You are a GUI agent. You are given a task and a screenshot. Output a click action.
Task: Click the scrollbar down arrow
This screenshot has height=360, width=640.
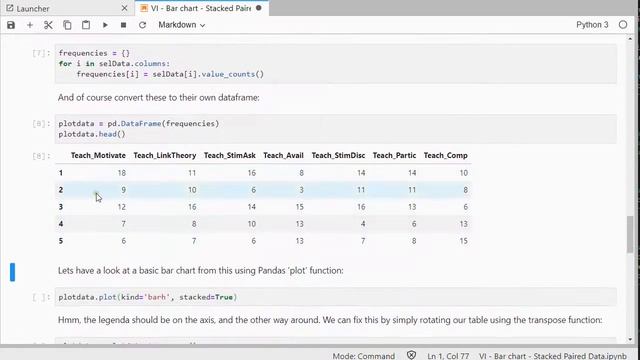[630, 340]
